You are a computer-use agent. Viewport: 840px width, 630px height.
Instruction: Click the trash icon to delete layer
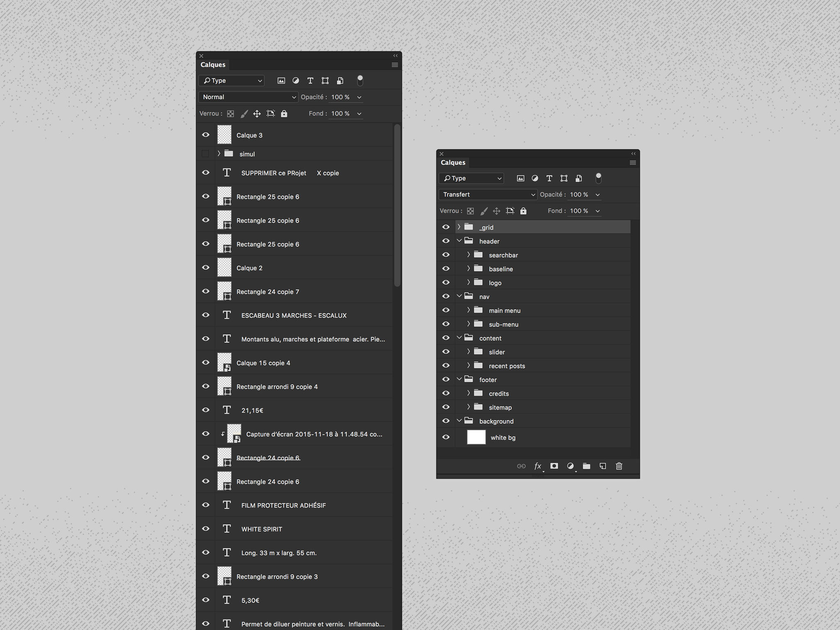pos(619,466)
